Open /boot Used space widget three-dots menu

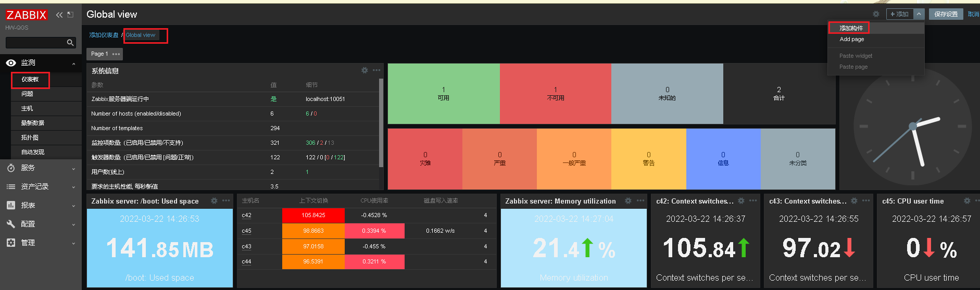(226, 200)
